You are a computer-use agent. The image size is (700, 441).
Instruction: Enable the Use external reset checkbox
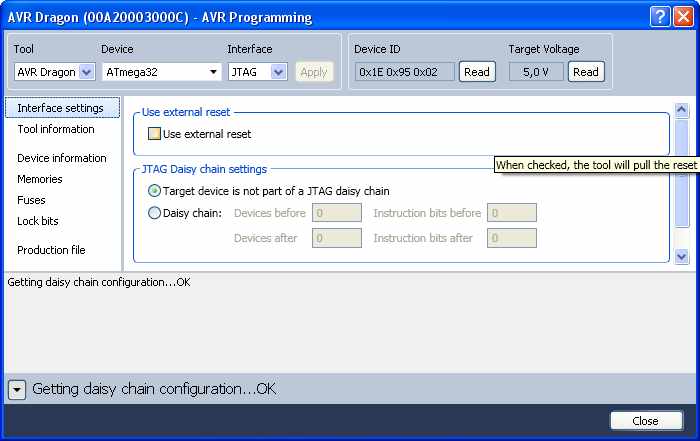click(154, 134)
